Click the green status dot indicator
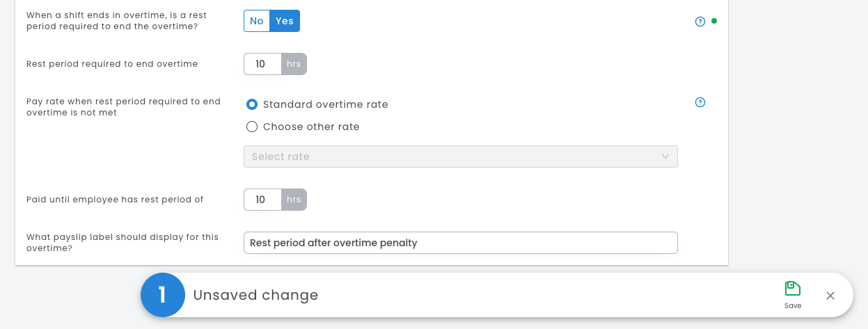 coord(714,21)
